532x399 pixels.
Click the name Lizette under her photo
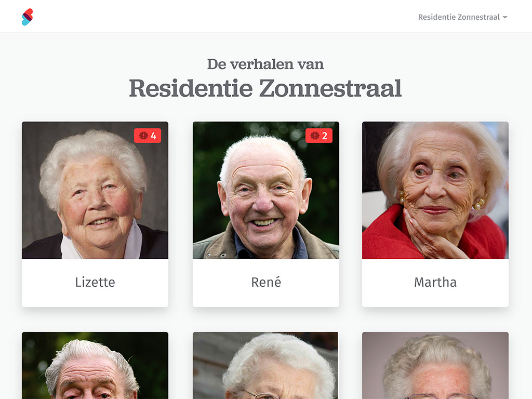[x=95, y=282]
